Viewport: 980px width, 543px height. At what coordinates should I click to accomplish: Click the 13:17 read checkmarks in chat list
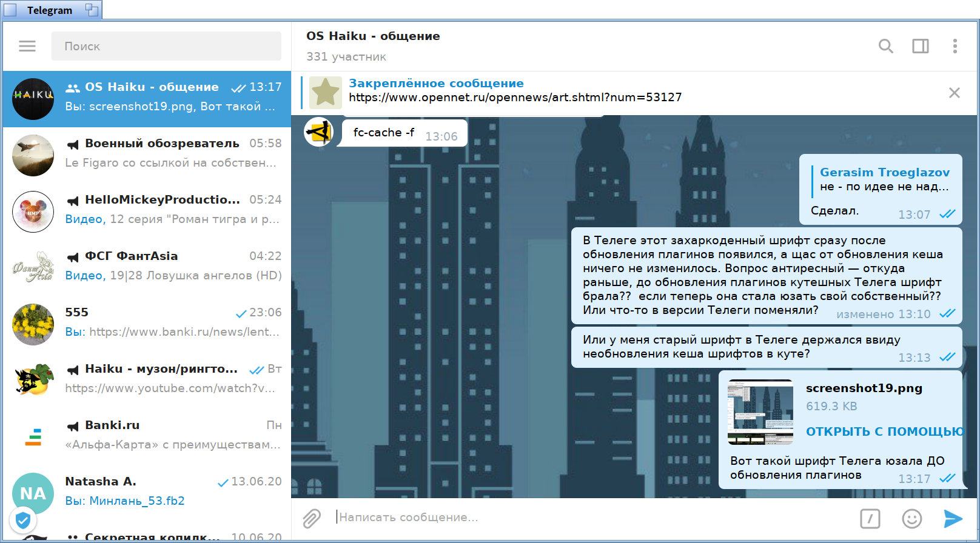coord(238,88)
